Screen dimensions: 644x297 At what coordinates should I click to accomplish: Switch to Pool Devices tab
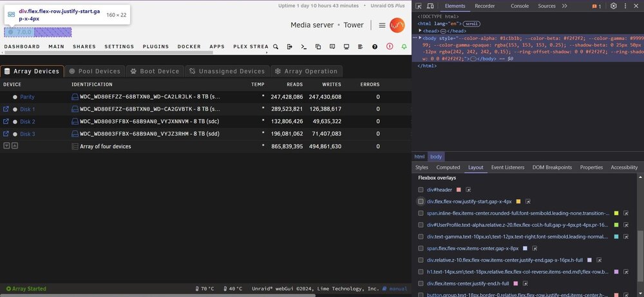95,72
